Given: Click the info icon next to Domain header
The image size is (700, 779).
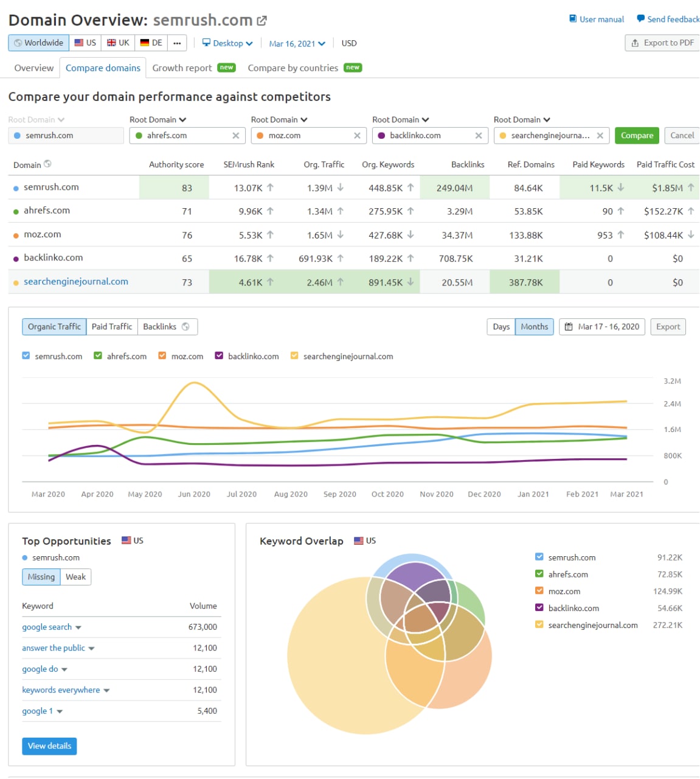Looking at the screenshot, I should click(x=47, y=164).
